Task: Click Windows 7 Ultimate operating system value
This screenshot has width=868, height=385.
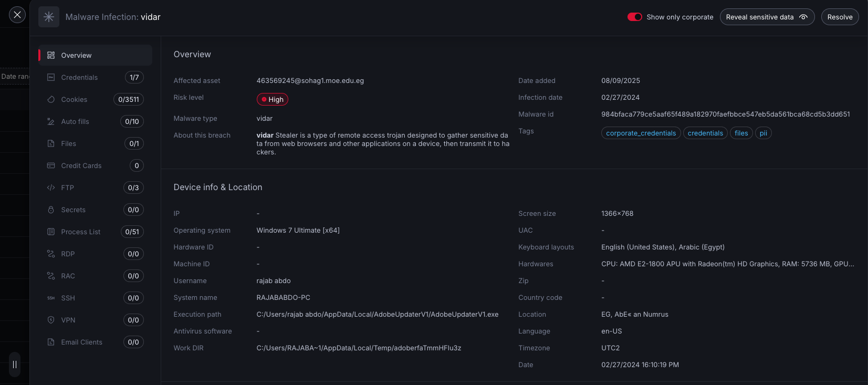Action: [x=298, y=230]
